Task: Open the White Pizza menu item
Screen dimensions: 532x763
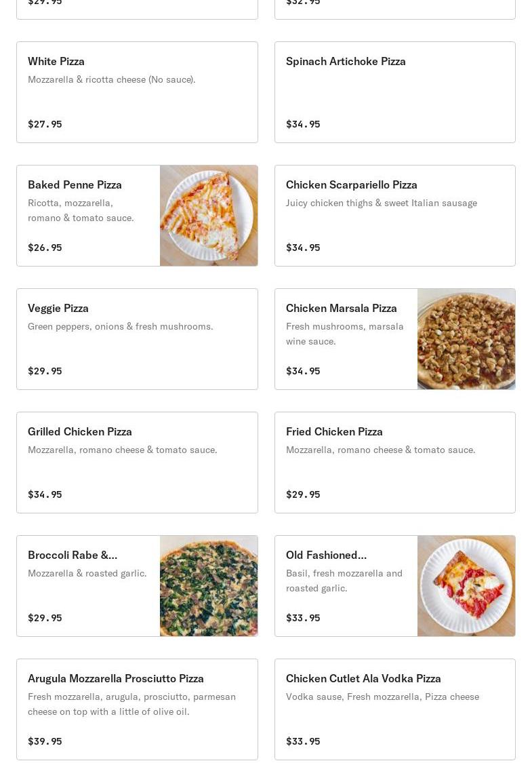Action: (137, 92)
